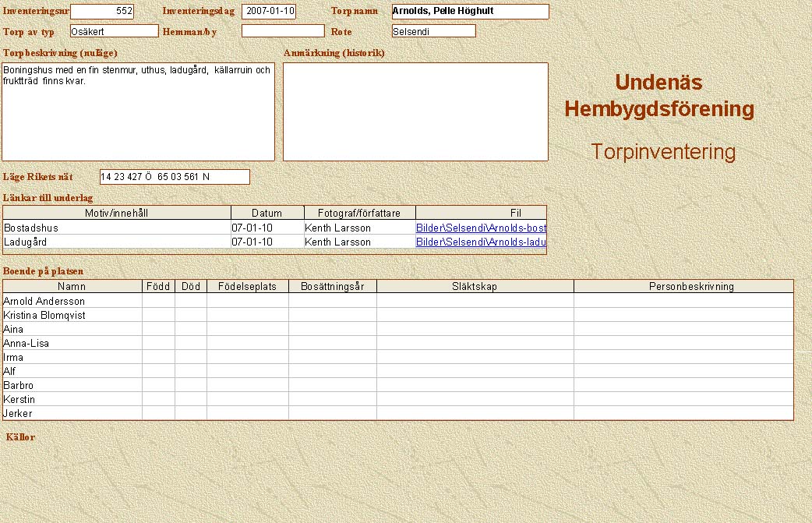
Task: Open the Bostadshus image file link
Action: [x=481, y=228]
